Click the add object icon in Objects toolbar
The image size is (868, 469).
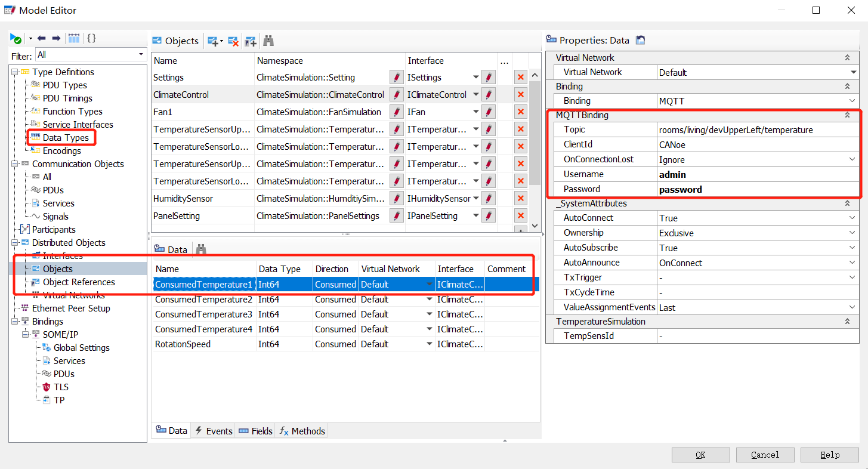(212, 41)
